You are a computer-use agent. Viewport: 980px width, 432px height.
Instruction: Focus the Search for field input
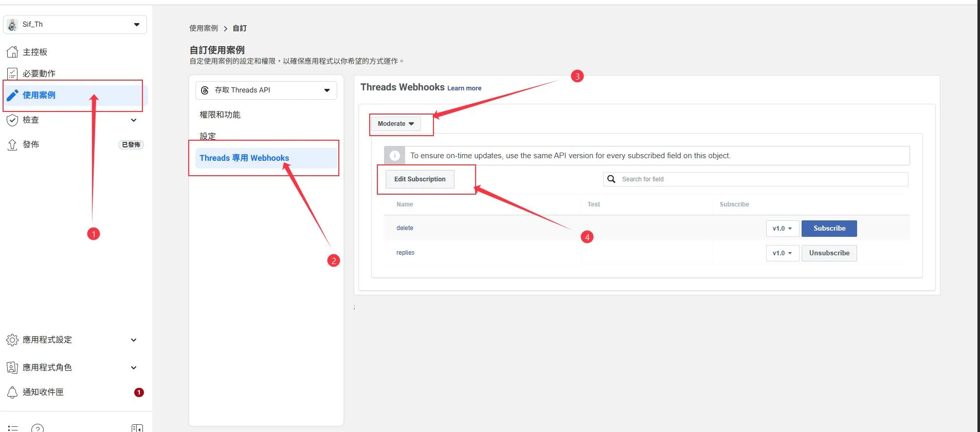tap(756, 179)
